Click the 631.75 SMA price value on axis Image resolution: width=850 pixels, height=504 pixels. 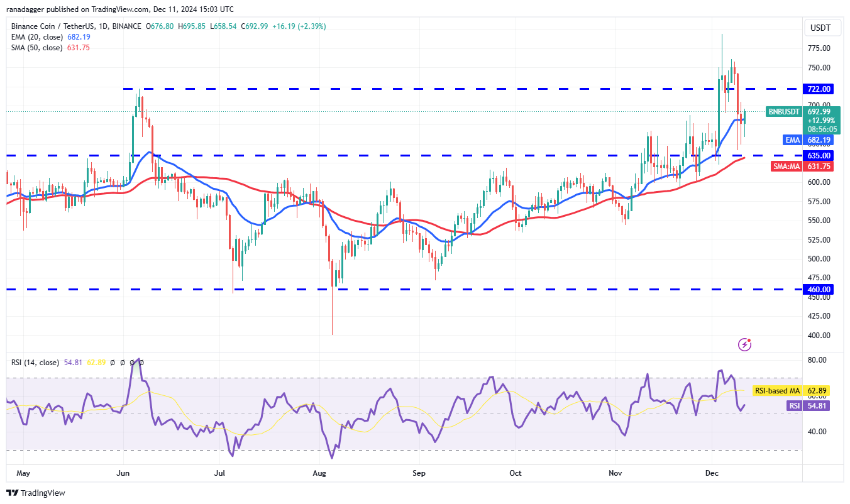[820, 167]
